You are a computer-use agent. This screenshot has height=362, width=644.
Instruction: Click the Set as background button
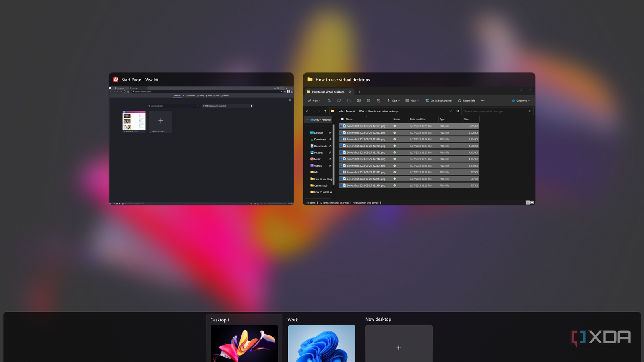click(438, 101)
